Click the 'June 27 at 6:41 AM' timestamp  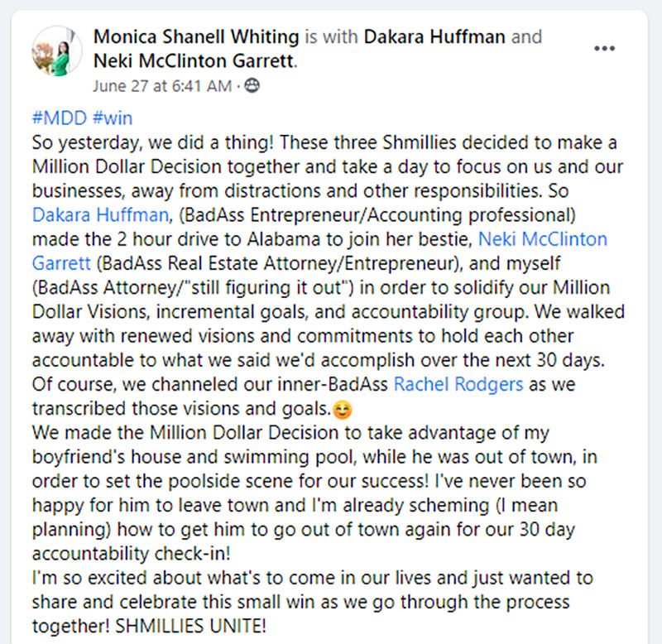(164, 85)
